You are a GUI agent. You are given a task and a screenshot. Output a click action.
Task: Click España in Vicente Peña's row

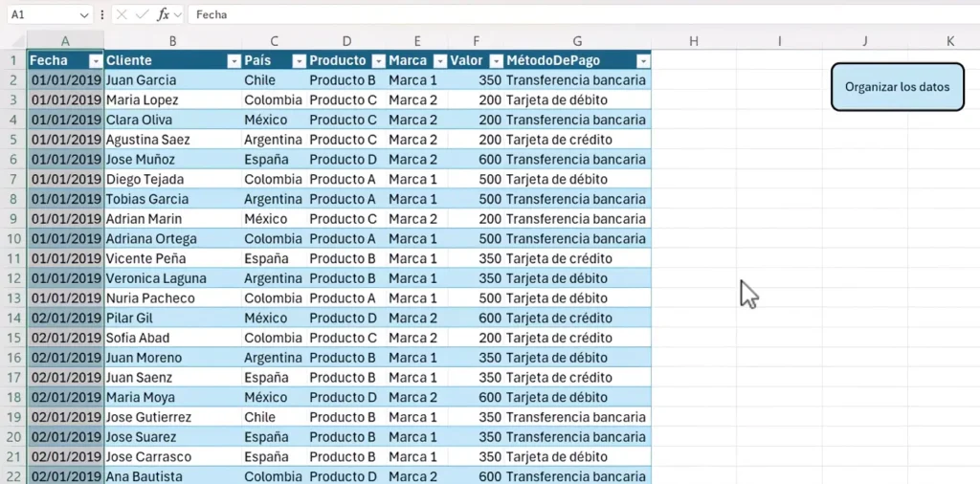coord(275,258)
